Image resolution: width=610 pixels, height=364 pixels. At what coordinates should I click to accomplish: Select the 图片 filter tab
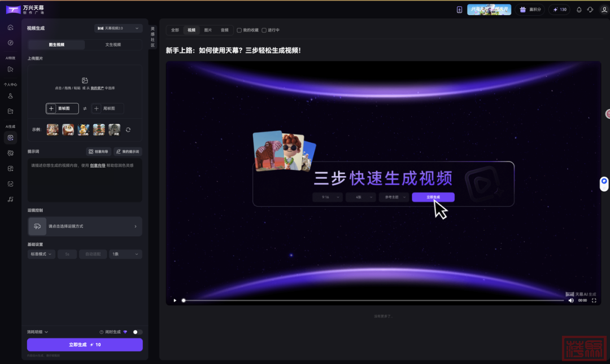(x=208, y=30)
